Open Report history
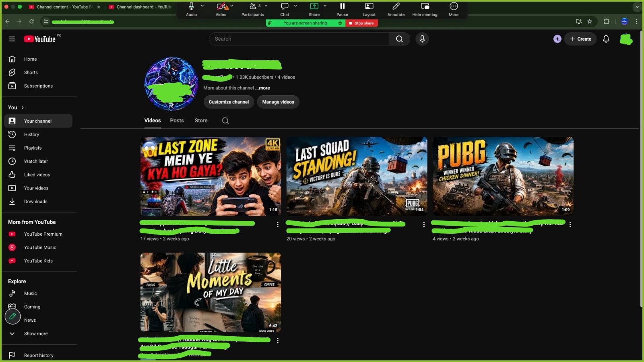 pos(38,355)
